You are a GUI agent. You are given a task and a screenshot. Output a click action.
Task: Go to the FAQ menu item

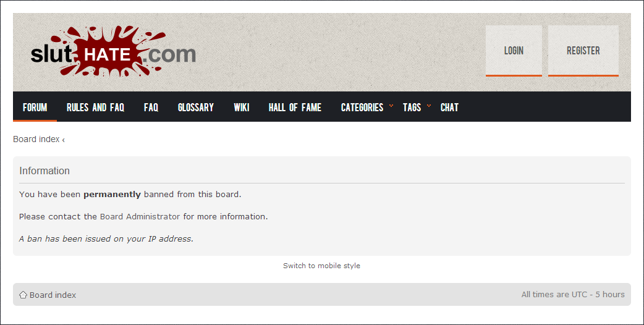pyautogui.click(x=151, y=107)
